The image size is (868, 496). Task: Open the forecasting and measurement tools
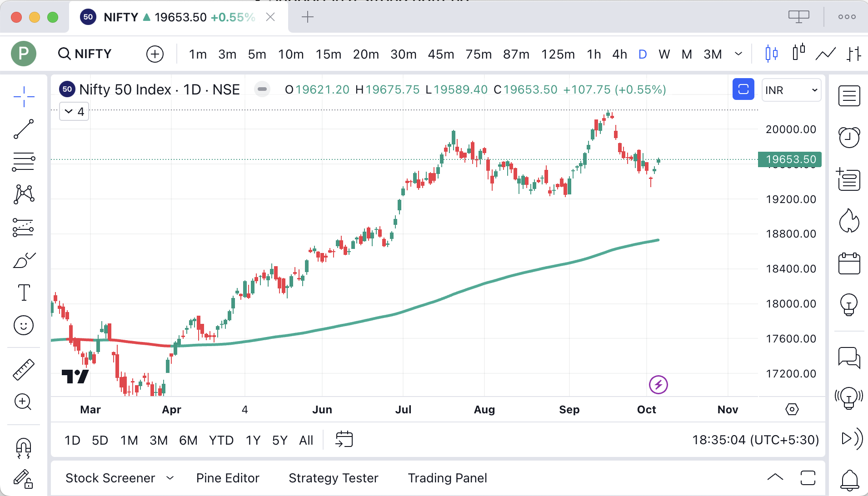[24, 227]
